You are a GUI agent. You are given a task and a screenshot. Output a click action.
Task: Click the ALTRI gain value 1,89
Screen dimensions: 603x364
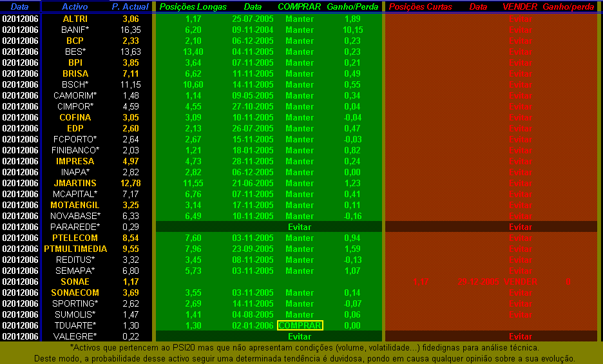pyautogui.click(x=352, y=19)
